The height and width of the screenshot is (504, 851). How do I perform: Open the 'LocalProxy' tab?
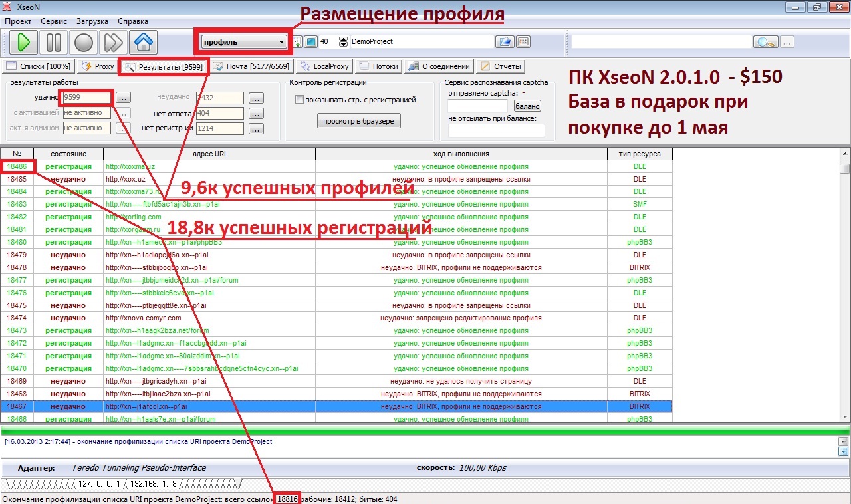pos(324,66)
